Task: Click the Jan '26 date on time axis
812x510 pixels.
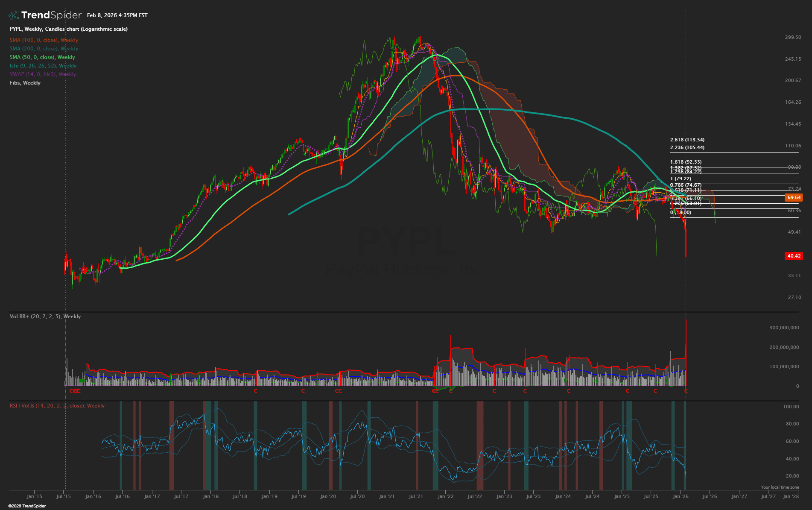Action: pos(680,496)
